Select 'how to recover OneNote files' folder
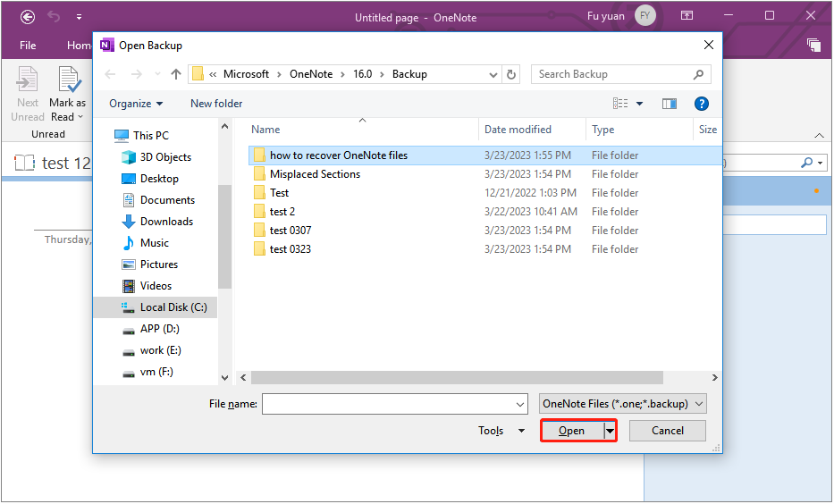 (484, 155)
